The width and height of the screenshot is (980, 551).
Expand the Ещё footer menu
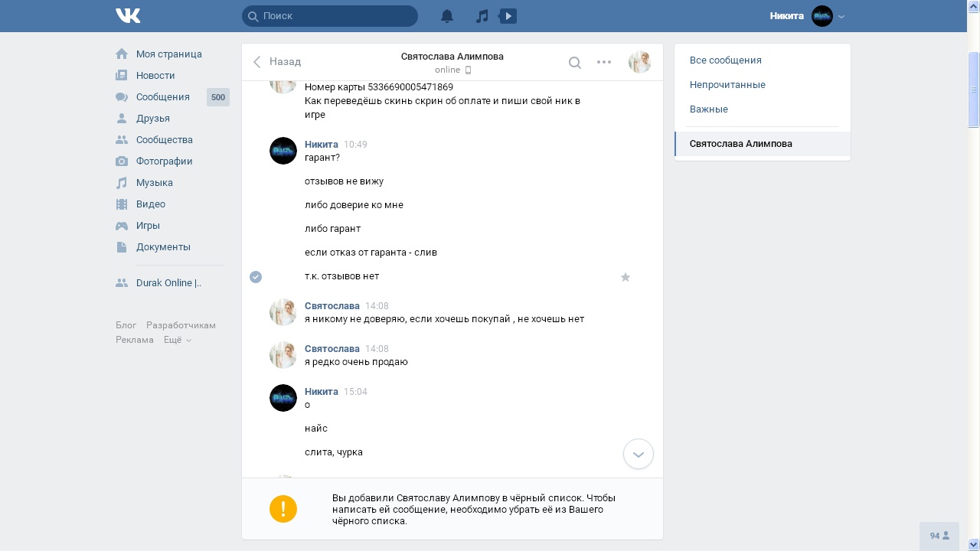click(x=177, y=340)
